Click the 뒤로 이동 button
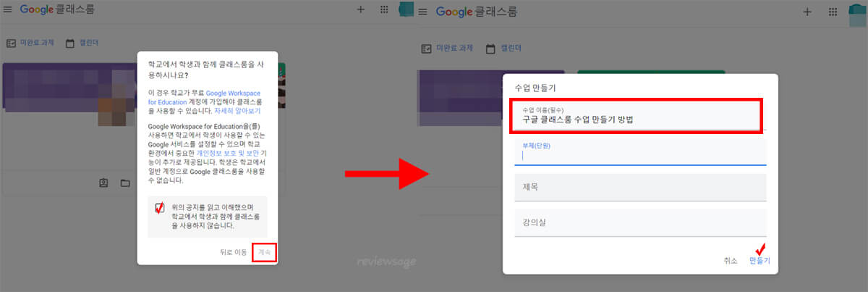This screenshot has height=292, width=868. tap(234, 252)
